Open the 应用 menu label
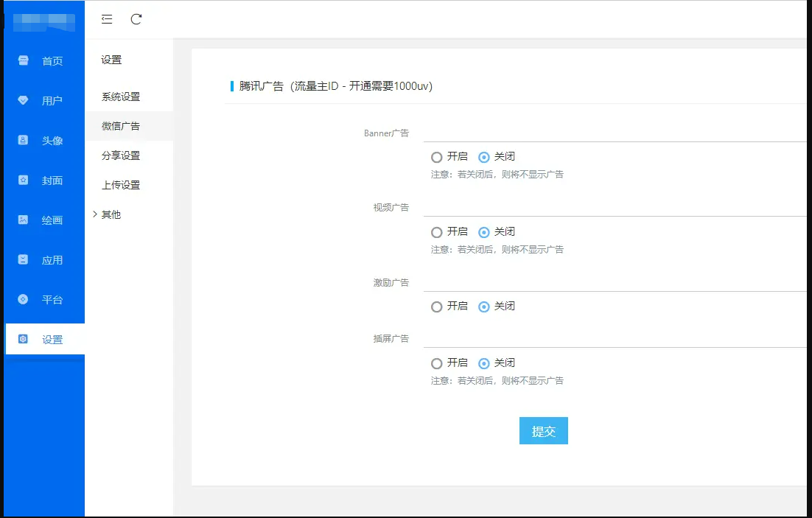The height and width of the screenshot is (518, 812). tap(52, 260)
